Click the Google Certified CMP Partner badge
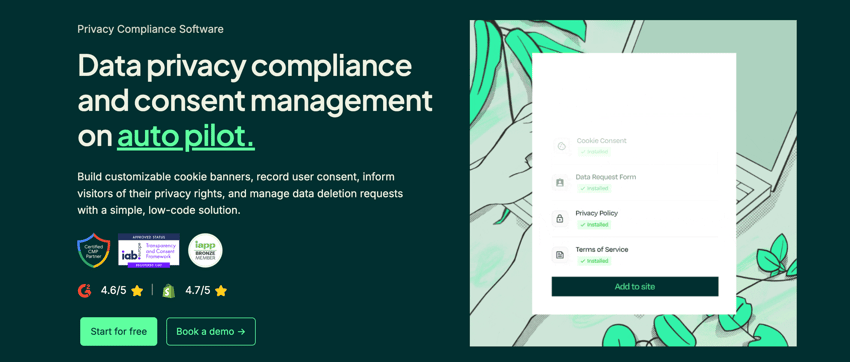The height and width of the screenshot is (362, 850). pos(94,251)
